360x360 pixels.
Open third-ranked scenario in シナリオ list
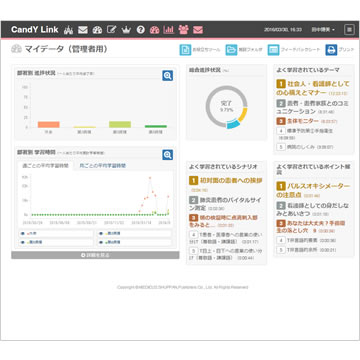click(x=223, y=221)
